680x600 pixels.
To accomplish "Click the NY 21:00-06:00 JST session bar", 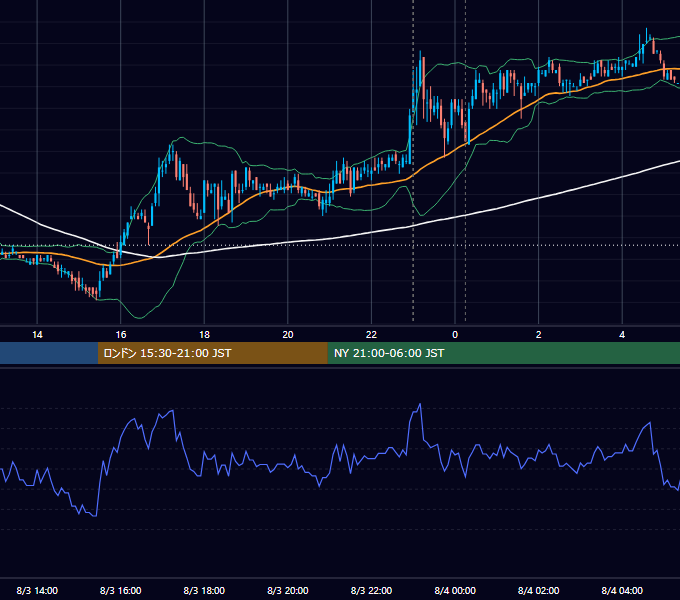I will (x=503, y=353).
